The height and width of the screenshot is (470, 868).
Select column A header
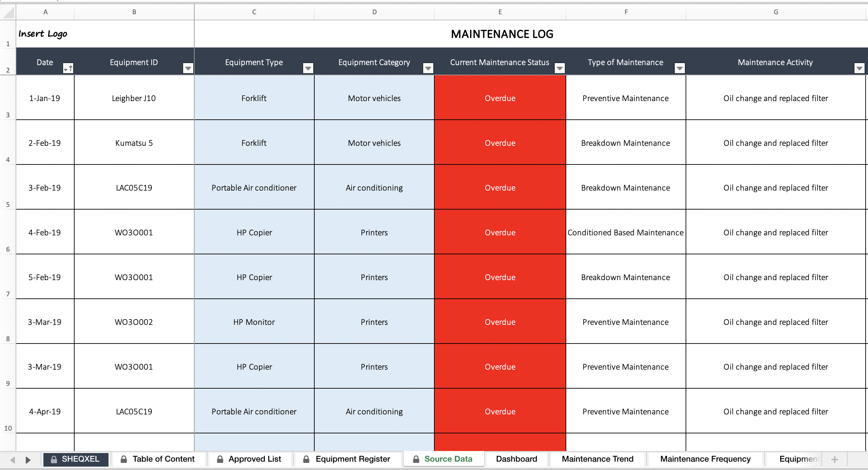point(45,12)
